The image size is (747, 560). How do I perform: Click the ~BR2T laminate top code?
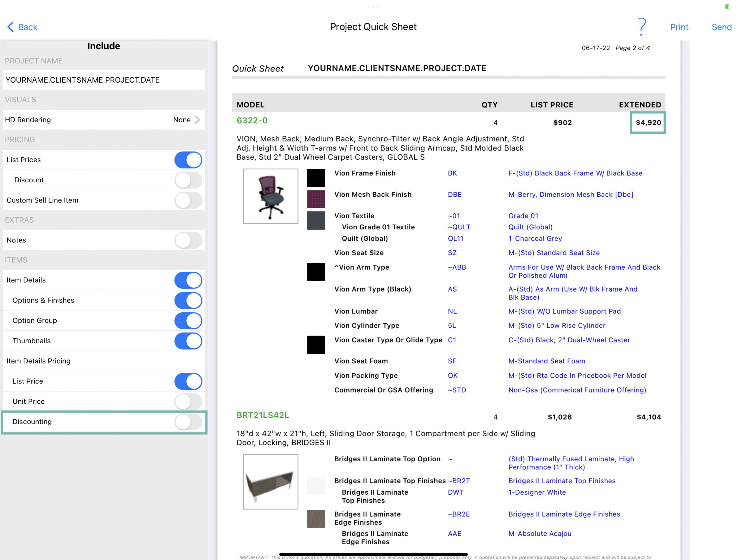(x=459, y=481)
